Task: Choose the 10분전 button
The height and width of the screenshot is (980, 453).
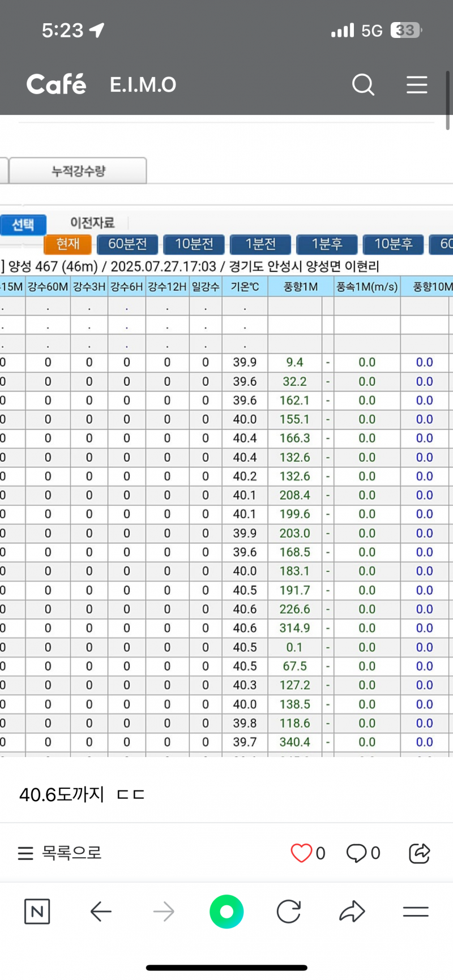Action: 194,244
